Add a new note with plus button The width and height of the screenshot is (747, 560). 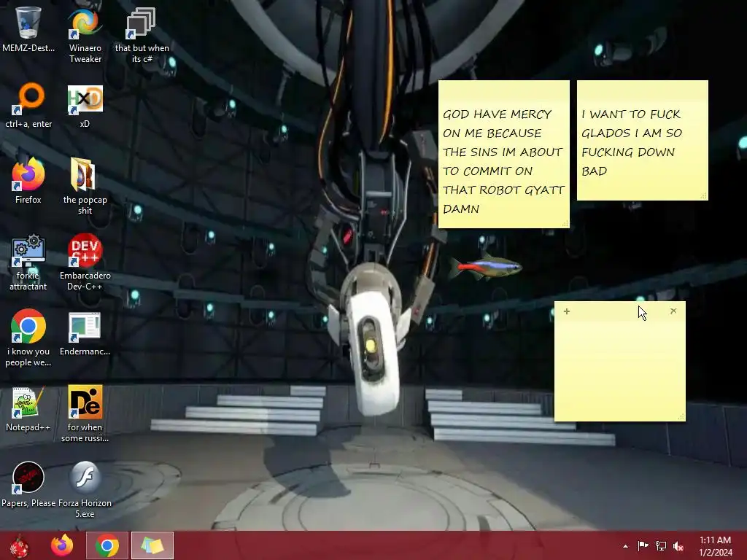pyautogui.click(x=566, y=311)
